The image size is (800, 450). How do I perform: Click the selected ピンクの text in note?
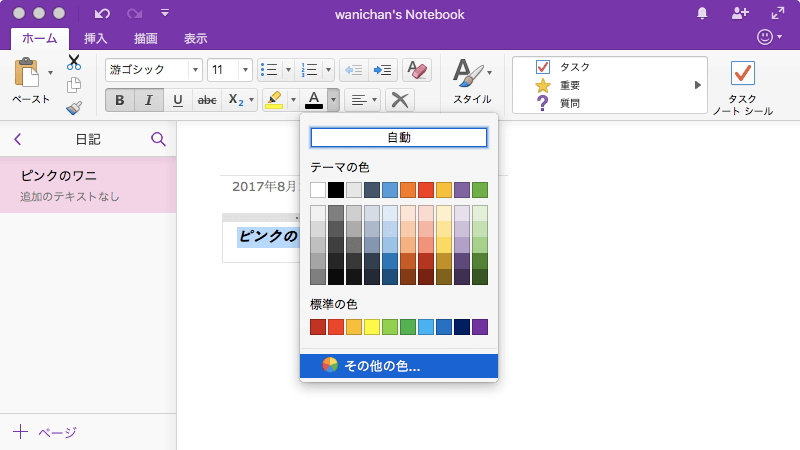(x=268, y=236)
